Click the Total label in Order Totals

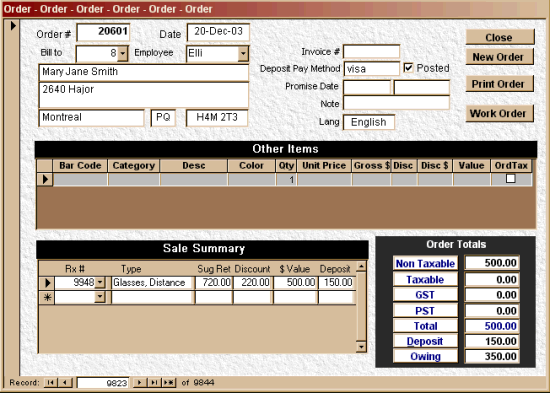425,326
